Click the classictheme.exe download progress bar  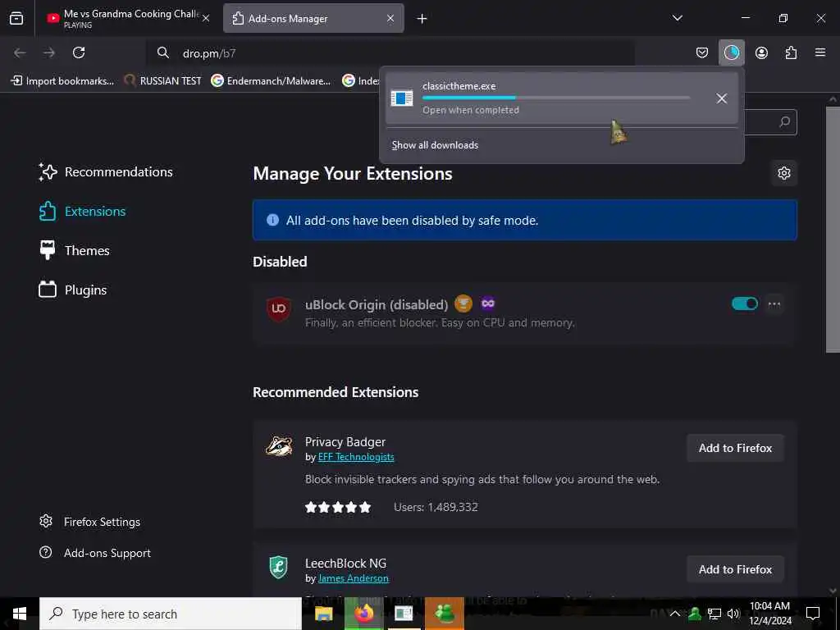pos(556,98)
